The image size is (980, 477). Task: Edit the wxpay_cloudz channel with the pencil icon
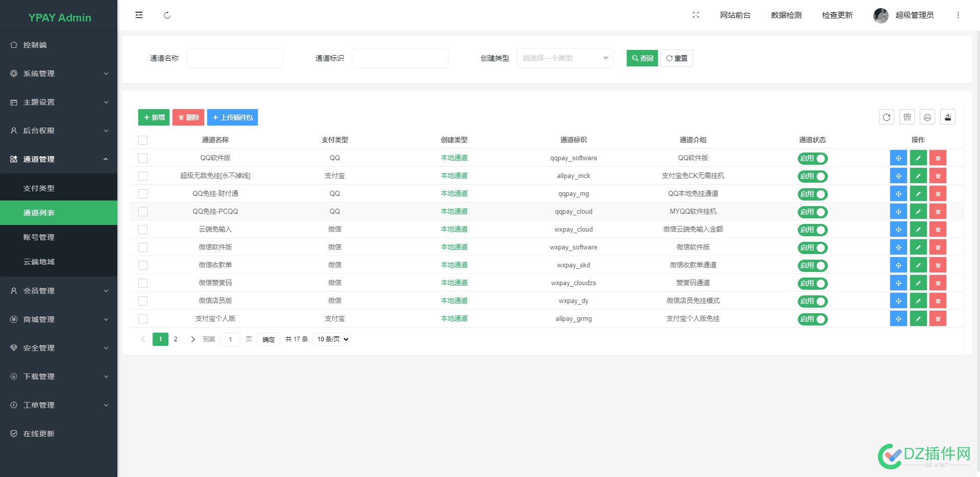[x=918, y=283]
